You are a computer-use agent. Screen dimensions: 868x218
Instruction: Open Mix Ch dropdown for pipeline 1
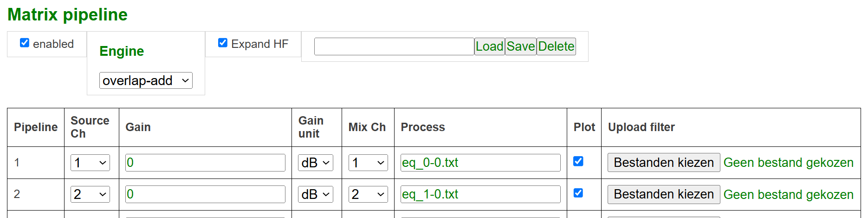point(368,163)
